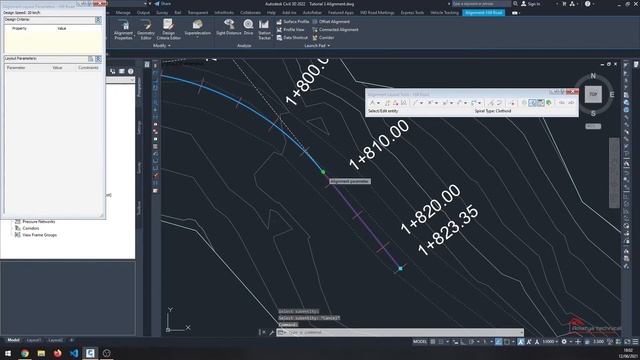Screen dimensions: 640x360
Task: Click the Undo arrow in layout toolbar
Action: 562,103
